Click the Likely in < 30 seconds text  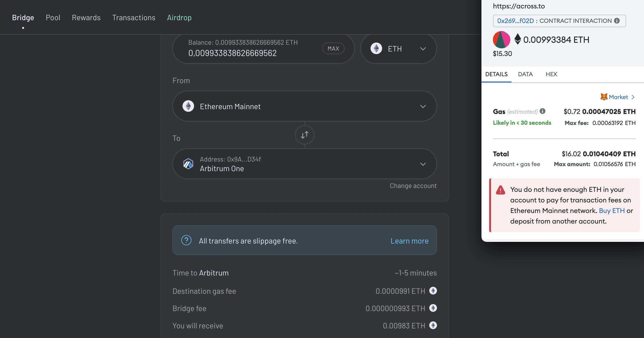[x=522, y=123]
